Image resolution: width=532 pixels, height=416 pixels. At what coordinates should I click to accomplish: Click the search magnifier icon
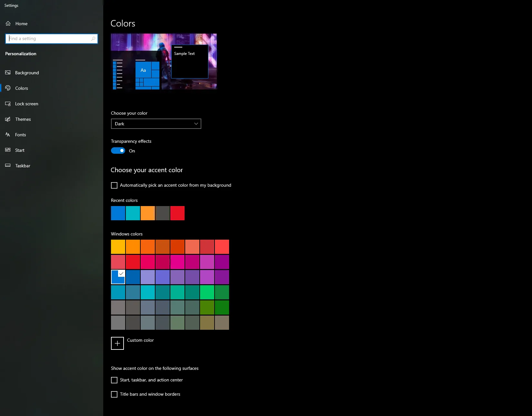pos(93,38)
